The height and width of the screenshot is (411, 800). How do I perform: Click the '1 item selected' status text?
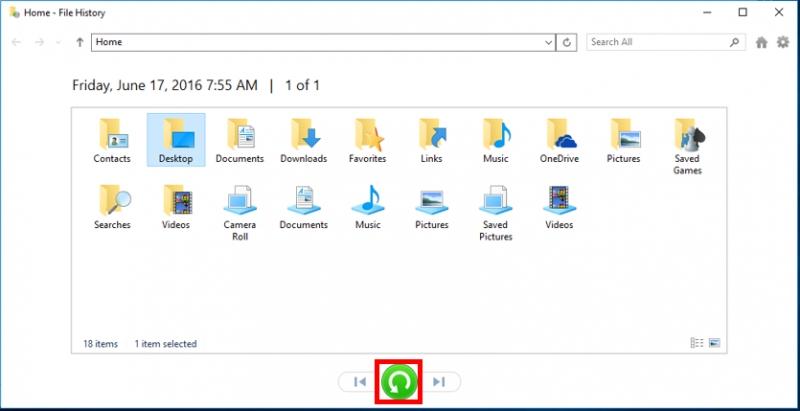pyautogui.click(x=166, y=344)
